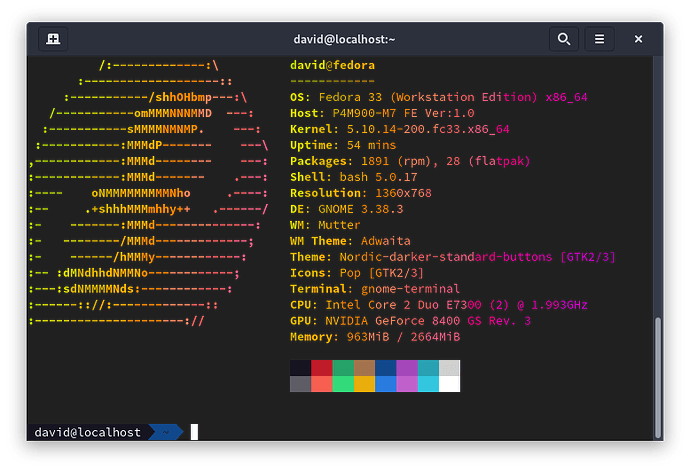690x471 pixels.
Task: Click the dark red color swatch
Action: coord(322,368)
